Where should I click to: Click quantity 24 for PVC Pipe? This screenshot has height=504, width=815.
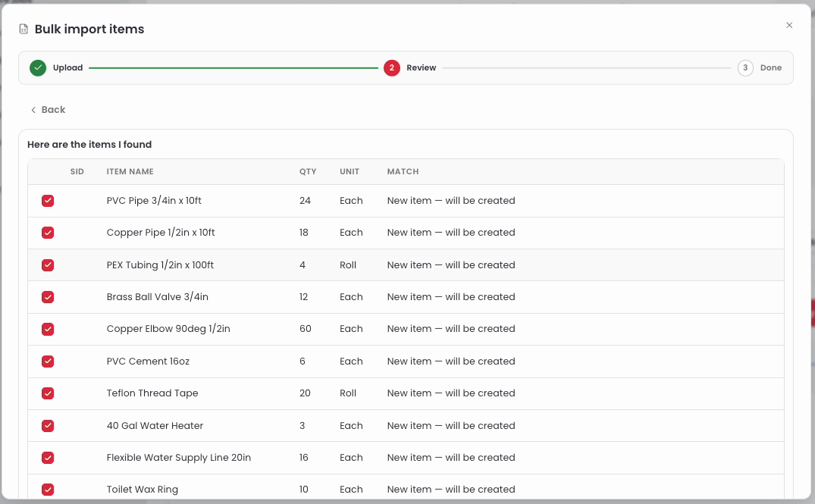(305, 201)
